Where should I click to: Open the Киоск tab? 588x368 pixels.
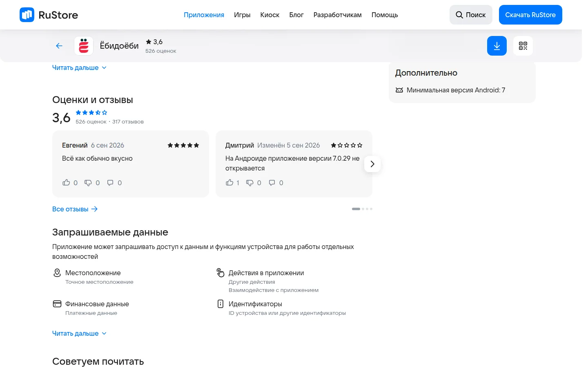click(x=270, y=15)
